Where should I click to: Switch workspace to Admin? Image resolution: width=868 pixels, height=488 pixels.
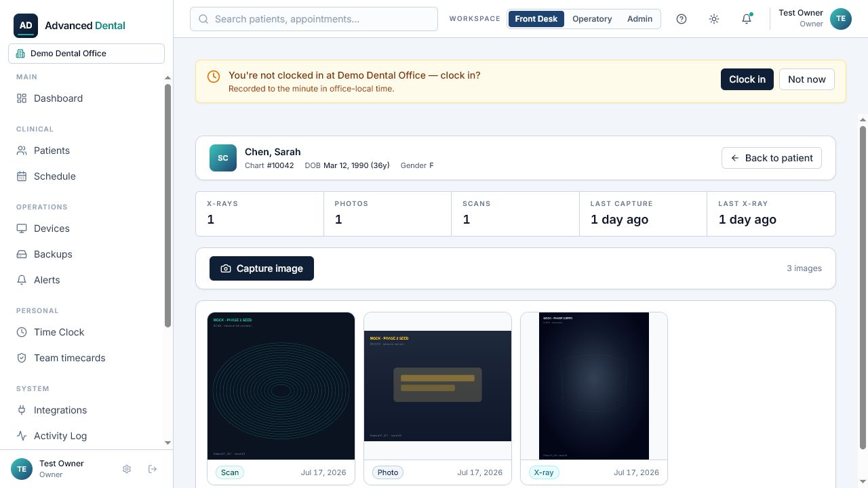[x=639, y=19]
